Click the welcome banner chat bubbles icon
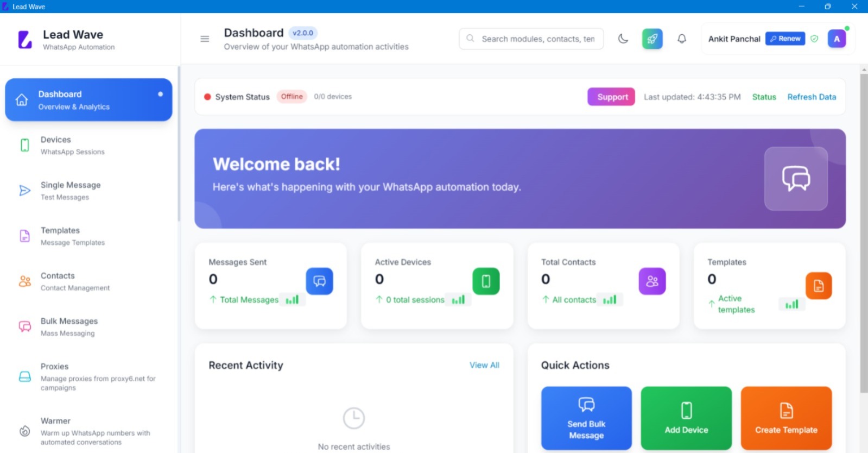 pyautogui.click(x=796, y=178)
